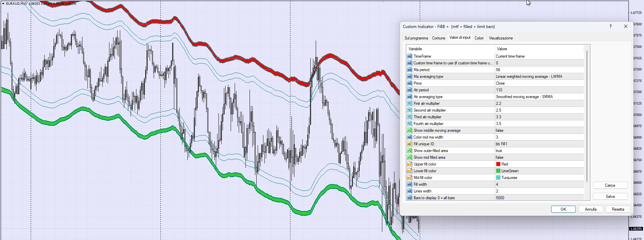The image size is (644, 240).
Task: Click the Bars to display value field
Action: coord(539,198)
